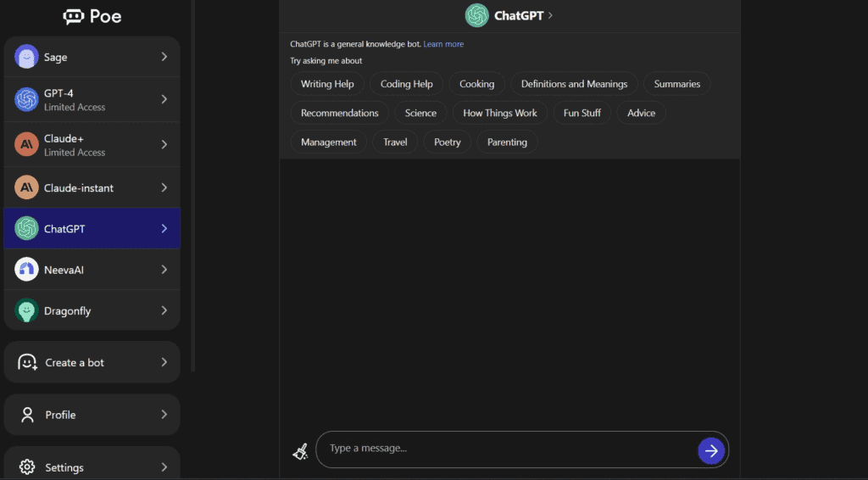Expand the Create a bot chevron
The image size is (868, 480).
[164, 362]
